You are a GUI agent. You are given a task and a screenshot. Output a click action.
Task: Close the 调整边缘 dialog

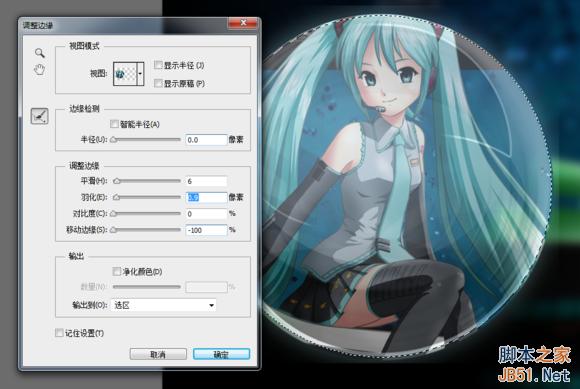tap(243, 23)
